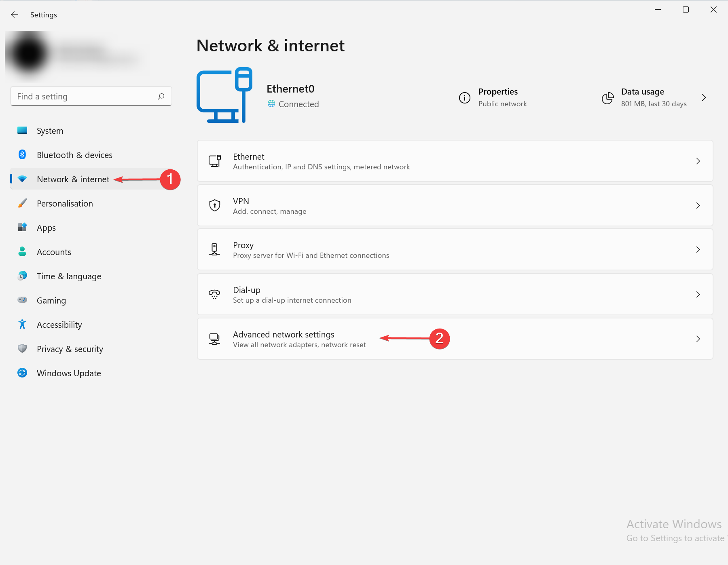Click the Data usage pie chart icon
The image size is (728, 565).
click(x=607, y=97)
